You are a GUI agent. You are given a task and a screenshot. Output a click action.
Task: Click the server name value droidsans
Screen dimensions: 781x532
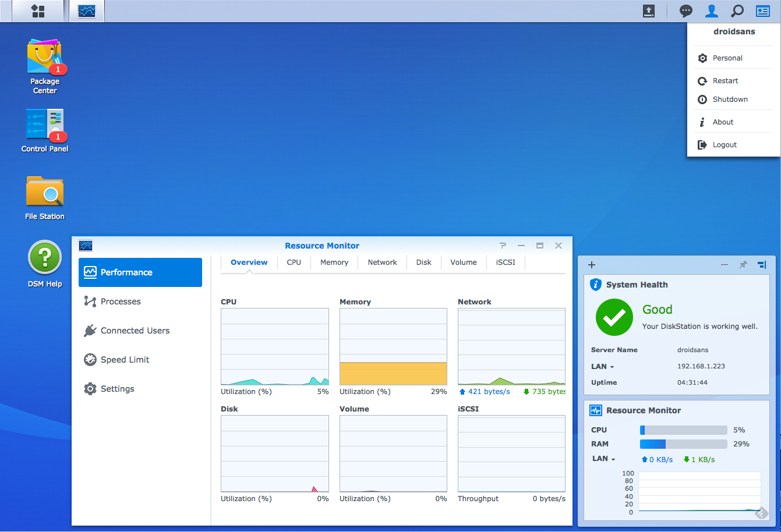tap(693, 350)
